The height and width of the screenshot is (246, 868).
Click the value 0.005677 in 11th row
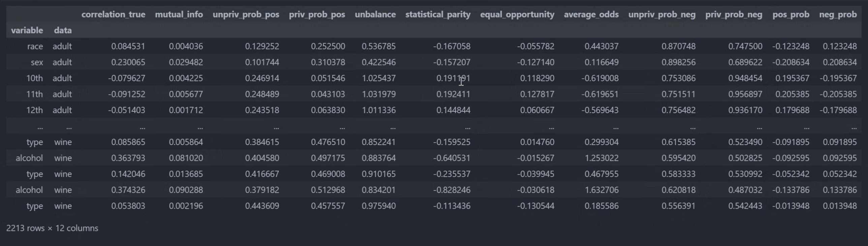pos(186,94)
